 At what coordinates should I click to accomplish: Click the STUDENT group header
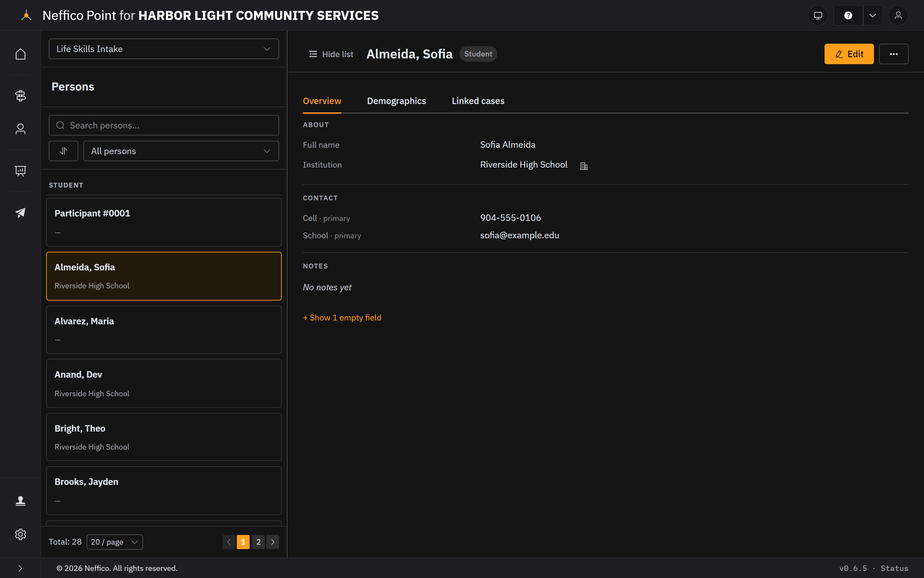tap(66, 185)
